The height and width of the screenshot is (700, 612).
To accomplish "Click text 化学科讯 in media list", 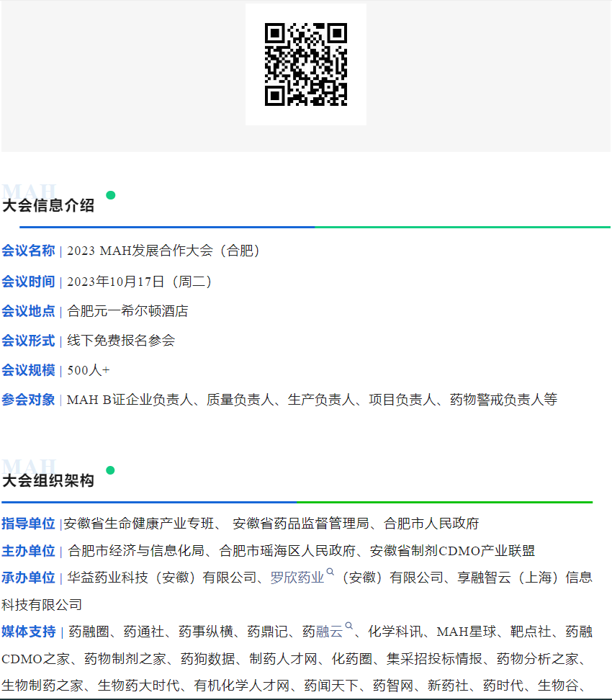I will point(395,632).
